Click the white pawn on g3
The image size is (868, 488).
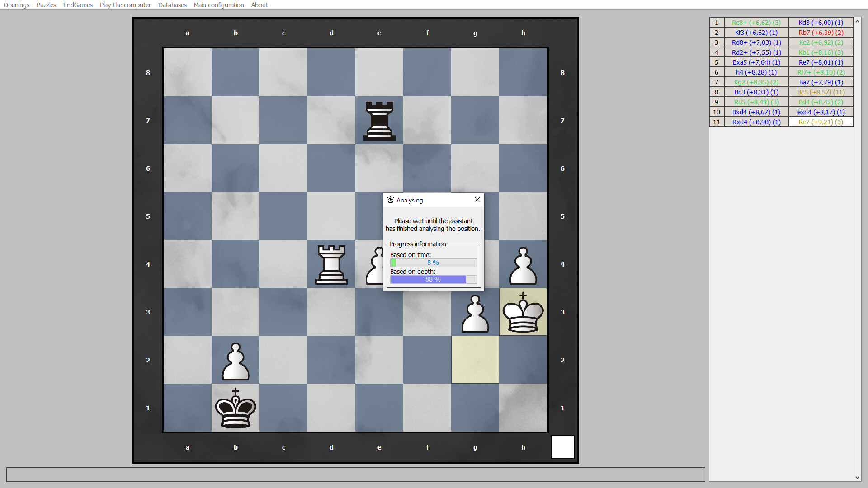click(475, 312)
